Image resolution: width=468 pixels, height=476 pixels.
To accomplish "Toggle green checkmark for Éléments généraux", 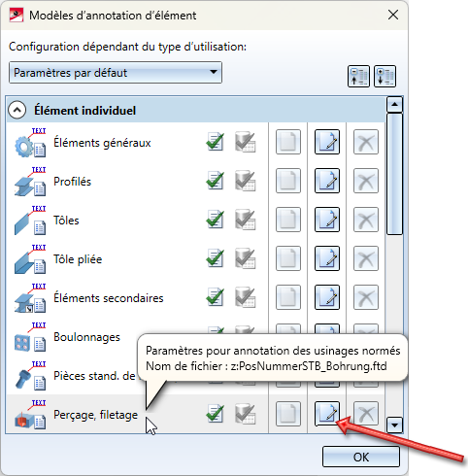I will 216,142.
